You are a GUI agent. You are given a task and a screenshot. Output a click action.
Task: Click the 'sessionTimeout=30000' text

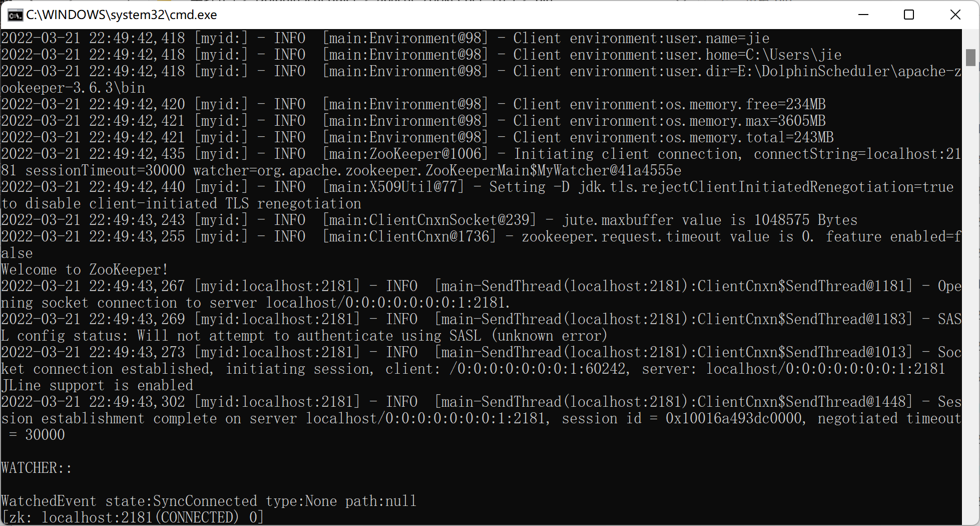click(105, 170)
